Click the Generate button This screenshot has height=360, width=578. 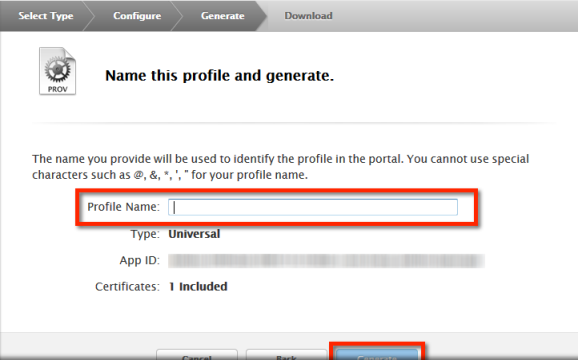coord(377,355)
